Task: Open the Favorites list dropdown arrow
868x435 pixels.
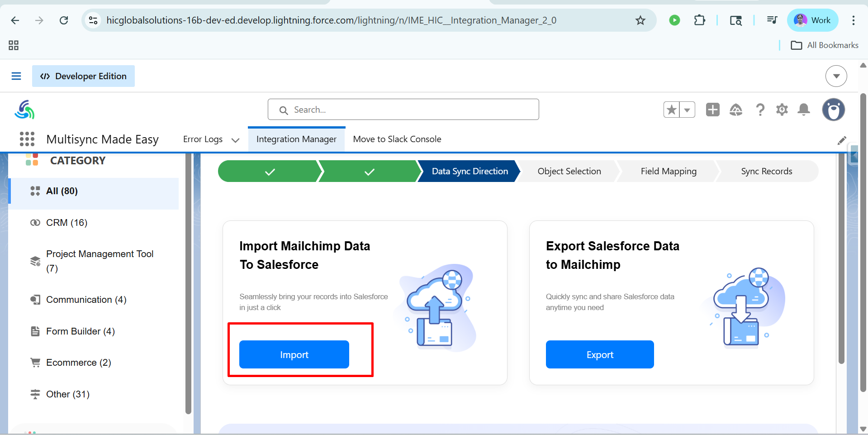Action: tap(687, 110)
